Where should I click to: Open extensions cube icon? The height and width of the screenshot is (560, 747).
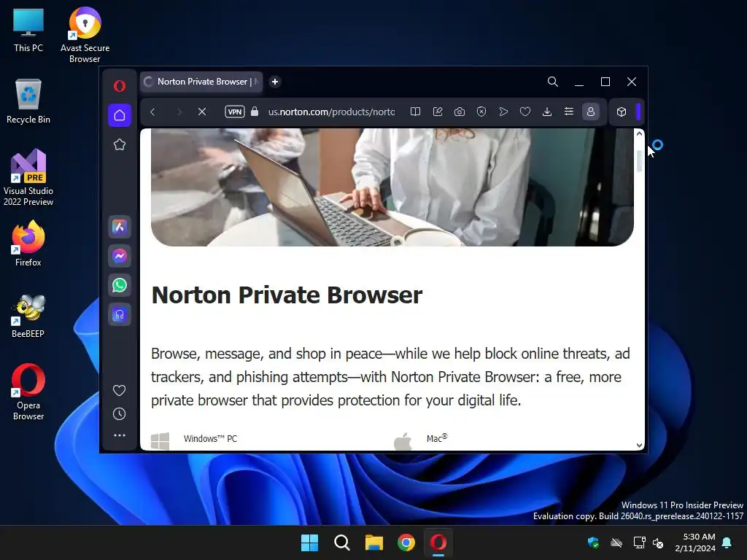point(622,112)
